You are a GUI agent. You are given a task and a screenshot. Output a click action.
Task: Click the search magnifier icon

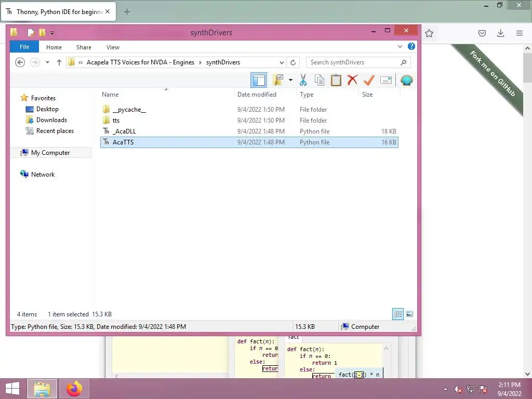click(403, 62)
